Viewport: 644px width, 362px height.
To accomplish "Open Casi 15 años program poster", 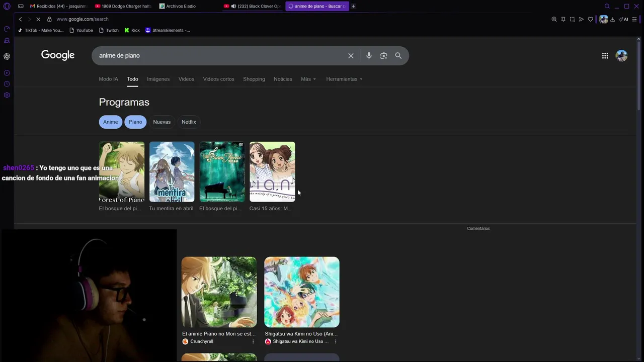I will point(272,172).
